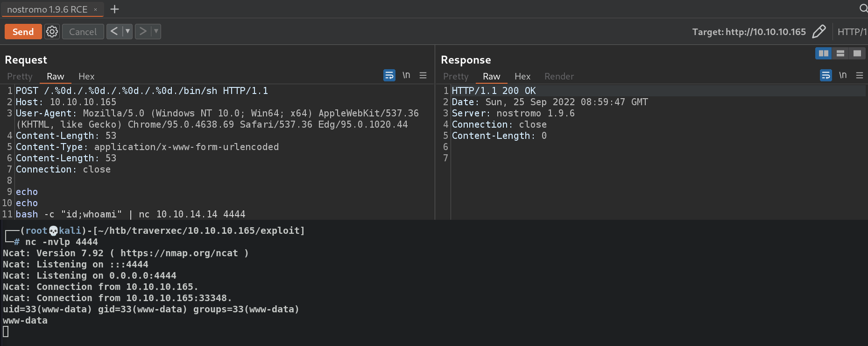Click the bash -c payload line
Image resolution: width=868 pixels, height=346 pixels.
point(131,214)
